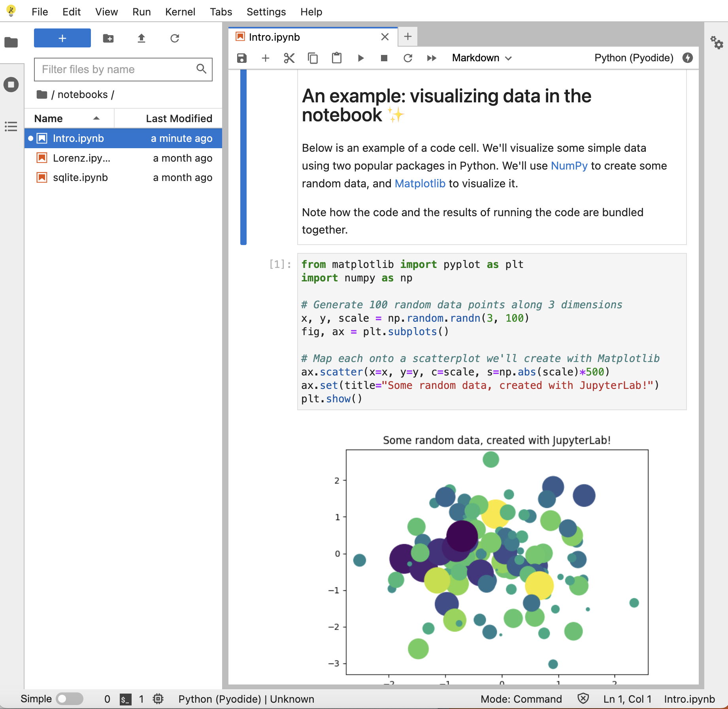Image resolution: width=728 pixels, height=709 pixels.
Task: Cut selected cells with scissors icon
Action: click(x=289, y=58)
